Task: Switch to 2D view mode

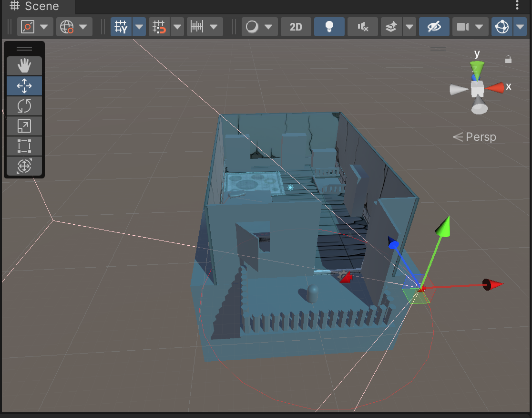Action: [x=296, y=27]
